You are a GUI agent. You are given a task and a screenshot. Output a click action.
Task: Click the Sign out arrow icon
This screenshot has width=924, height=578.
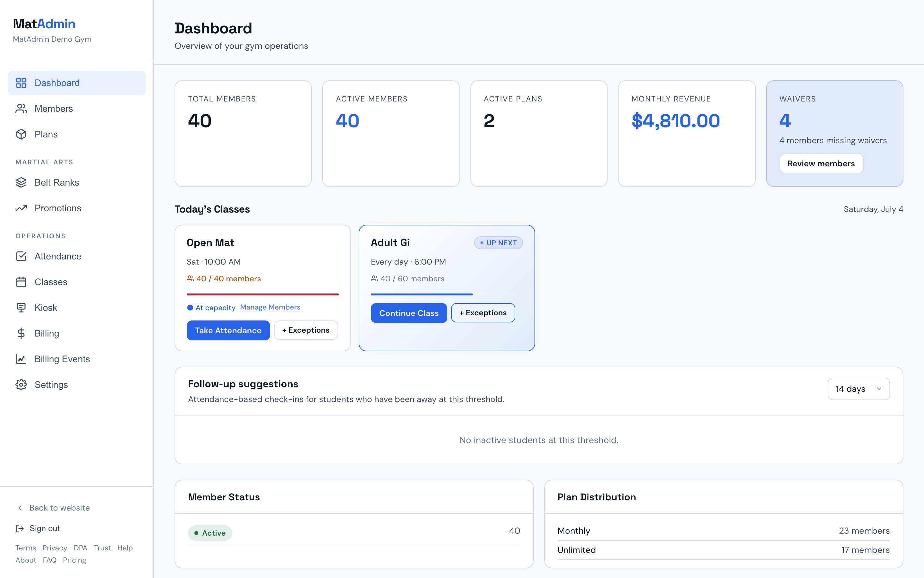[20, 528]
